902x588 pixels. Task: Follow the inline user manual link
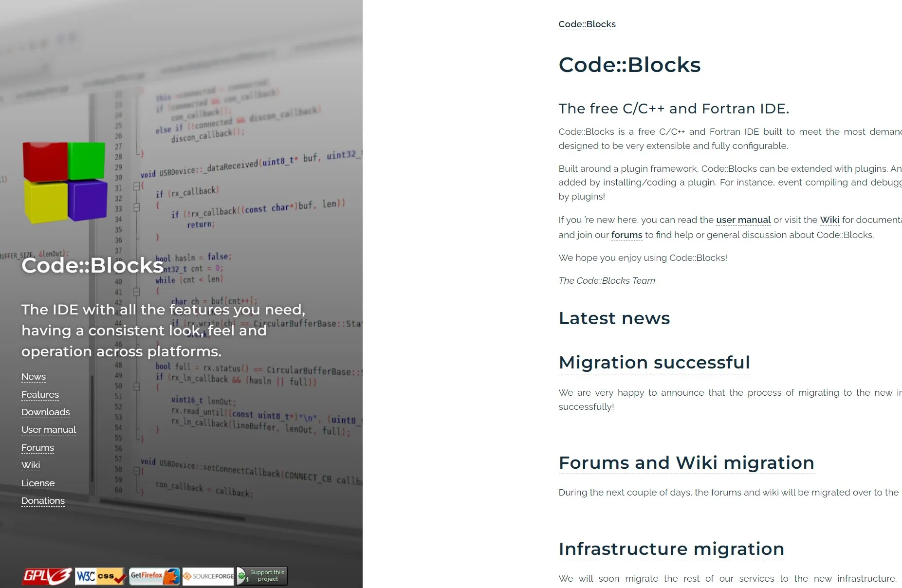(x=743, y=220)
